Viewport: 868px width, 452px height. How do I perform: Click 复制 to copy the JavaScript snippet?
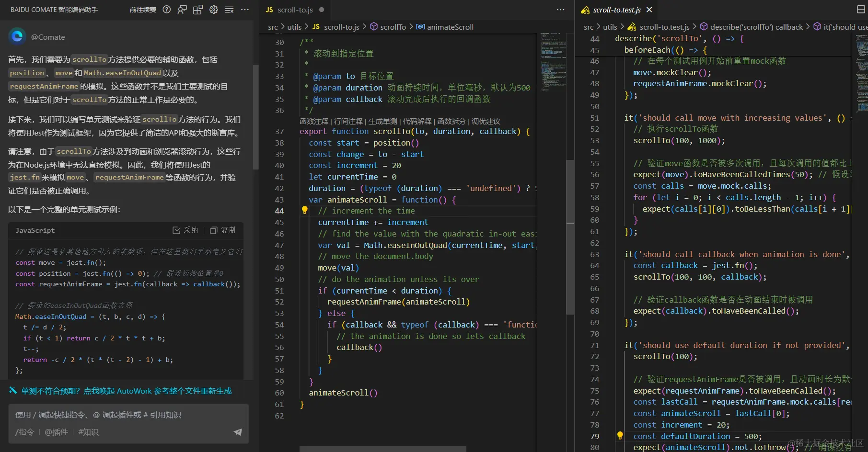coord(223,230)
